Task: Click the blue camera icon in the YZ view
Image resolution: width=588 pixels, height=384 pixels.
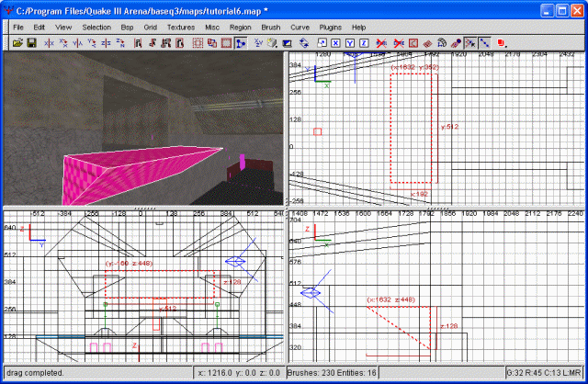Action: pyautogui.click(x=235, y=262)
